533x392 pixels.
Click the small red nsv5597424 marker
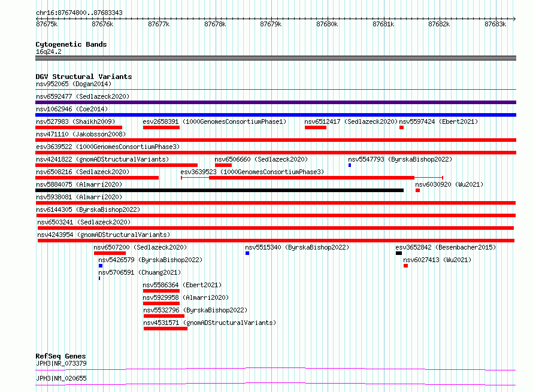coord(401,127)
